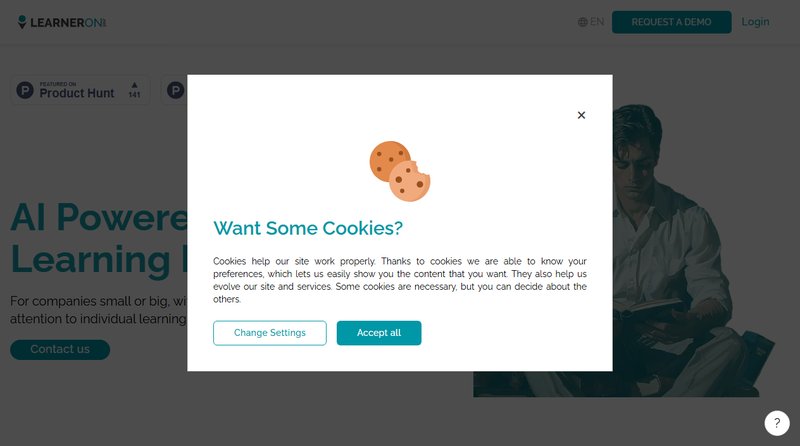
Task: Open the EN language selector
Action: 591,22
